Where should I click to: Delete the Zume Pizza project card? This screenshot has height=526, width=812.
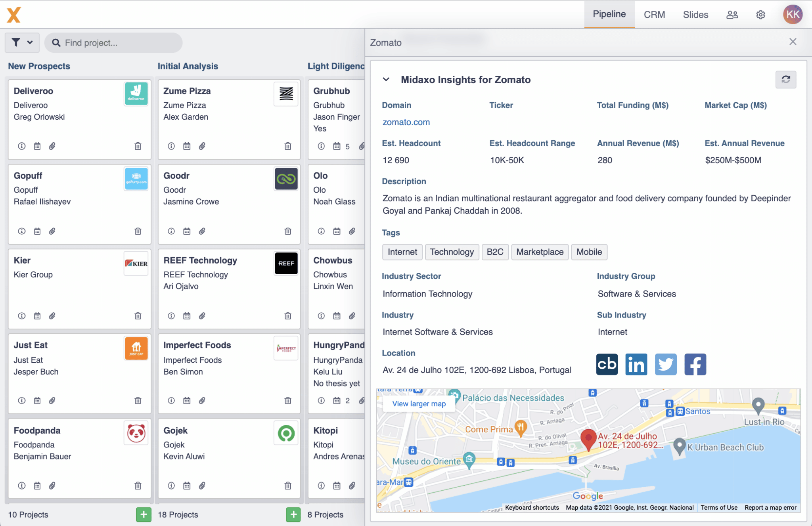288,146
